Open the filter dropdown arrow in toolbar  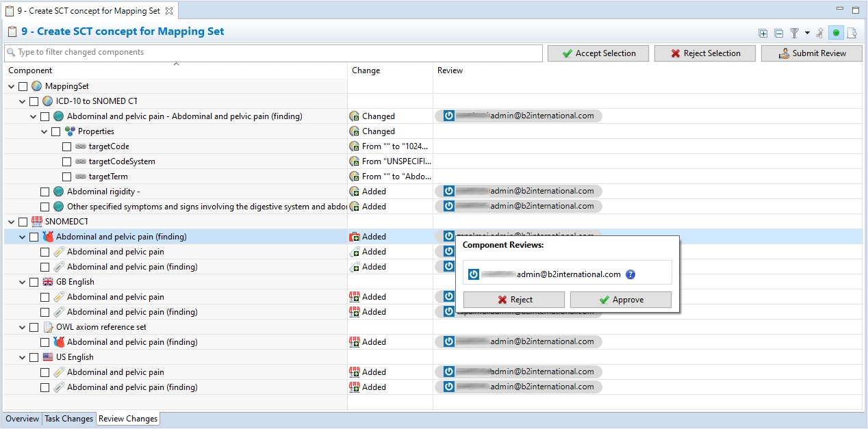pyautogui.click(x=807, y=33)
